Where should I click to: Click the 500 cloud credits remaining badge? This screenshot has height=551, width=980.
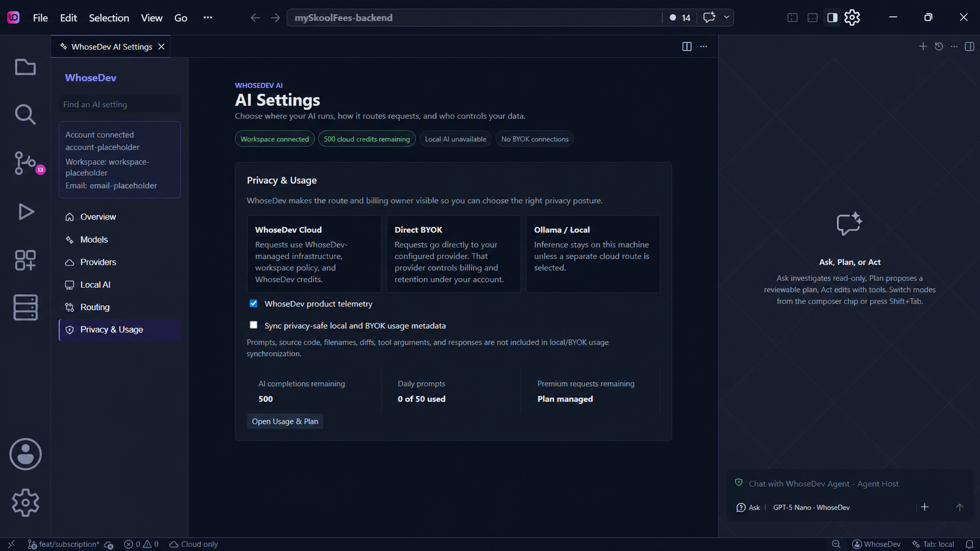point(367,139)
